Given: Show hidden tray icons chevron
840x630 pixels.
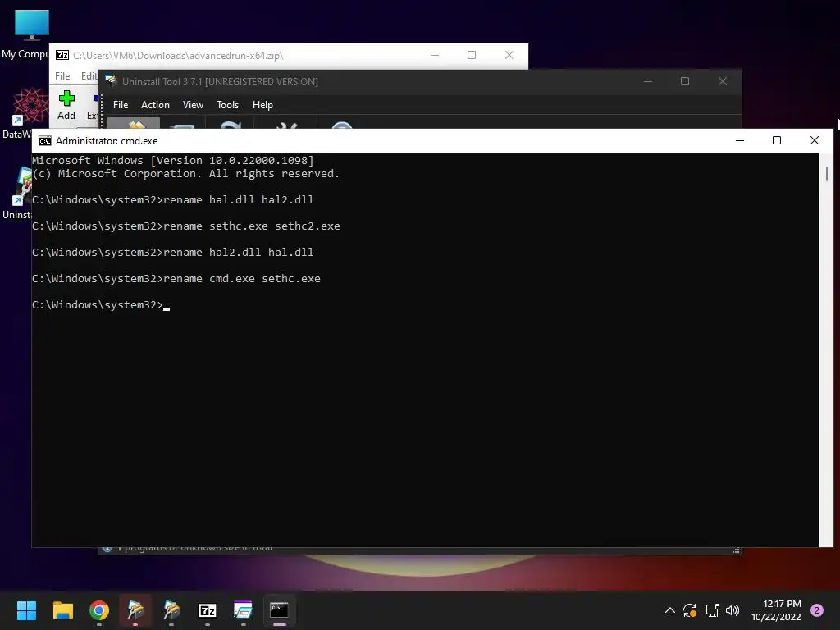Looking at the screenshot, I should tap(669, 610).
